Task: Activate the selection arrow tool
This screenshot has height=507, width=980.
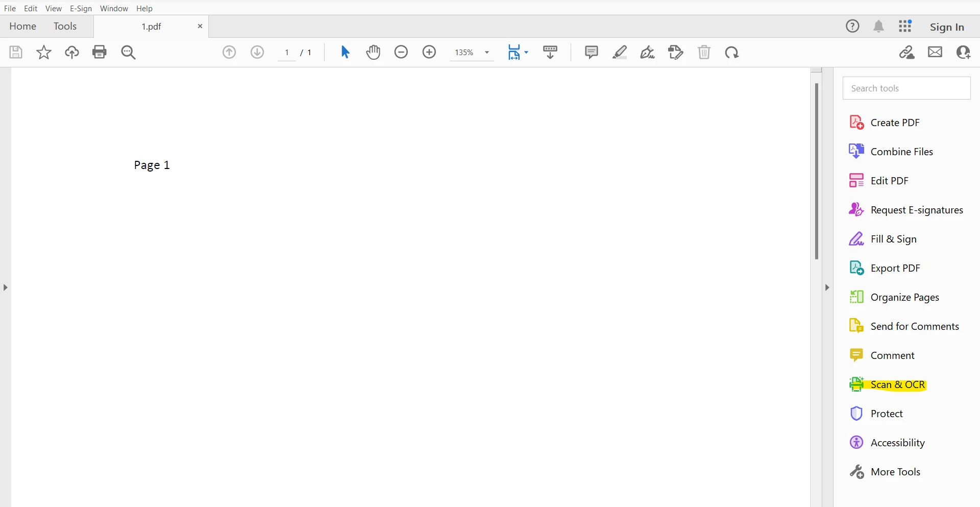Action: click(345, 52)
